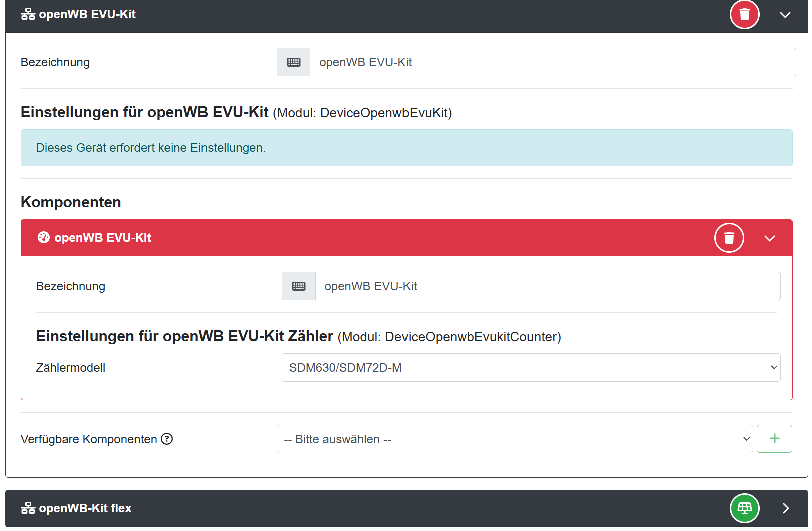The width and height of the screenshot is (812, 531).
Task: Click the 'Dieses Gerät erfordert keine Einstellungen' notice
Action: 407,148
